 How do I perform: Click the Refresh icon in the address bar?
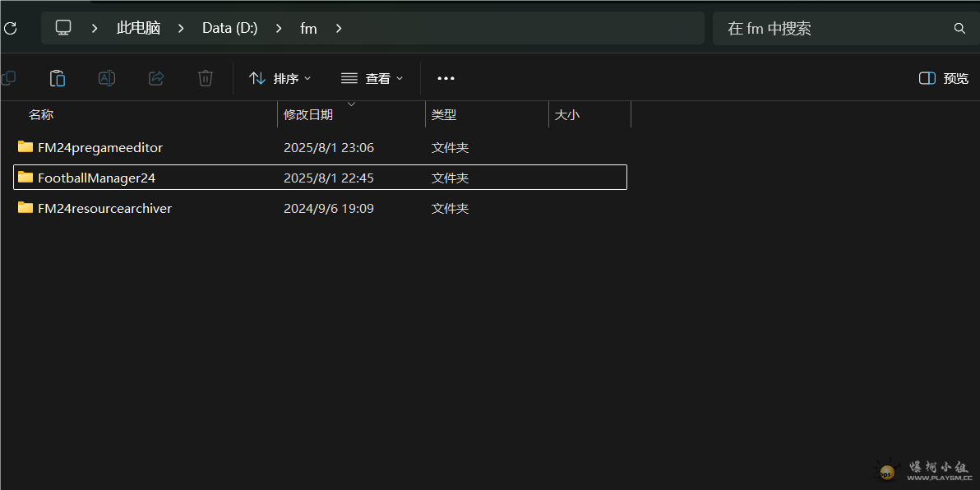10,28
